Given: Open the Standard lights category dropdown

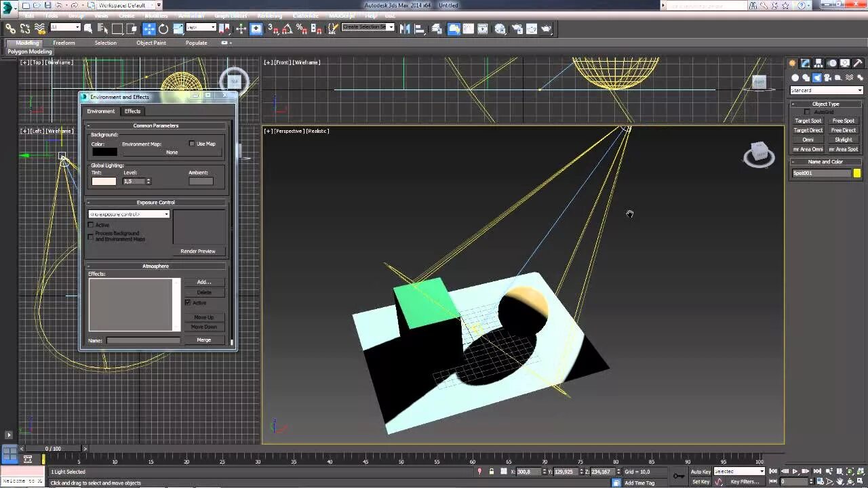Looking at the screenshot, I should click(827, 90).
